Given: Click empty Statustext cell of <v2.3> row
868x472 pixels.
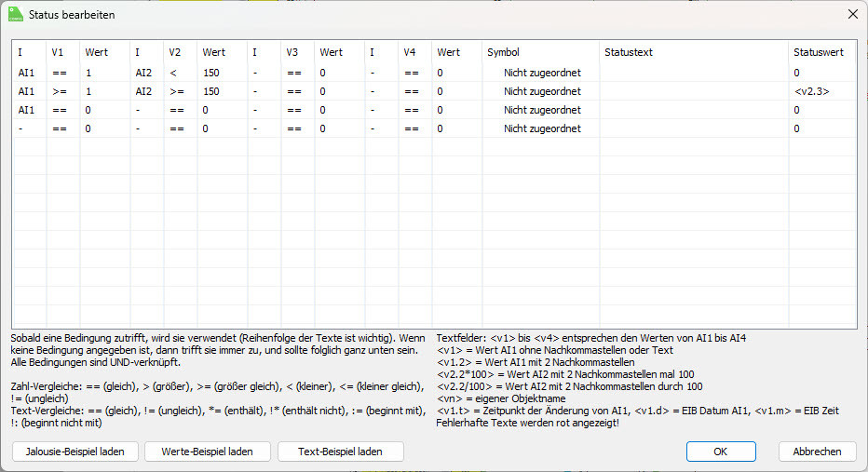Looking at the screenshot, I should click(694, 91).
